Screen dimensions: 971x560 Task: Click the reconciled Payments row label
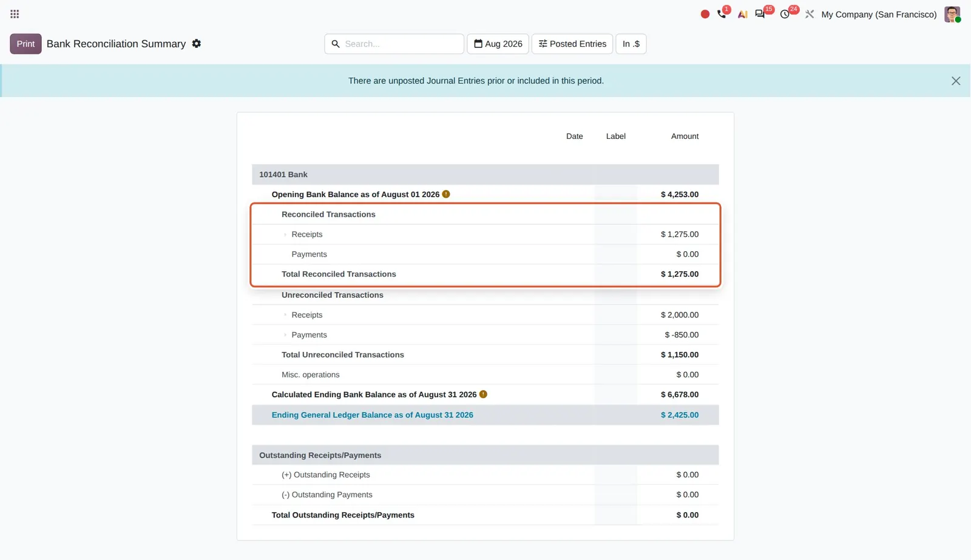[309, 254]
